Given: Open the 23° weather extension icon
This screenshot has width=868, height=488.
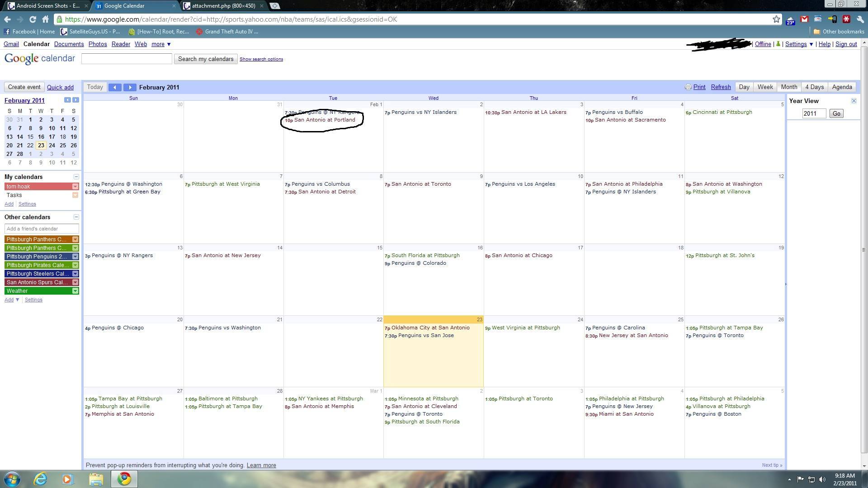Looking at the screenshot, I should point(790,19).
